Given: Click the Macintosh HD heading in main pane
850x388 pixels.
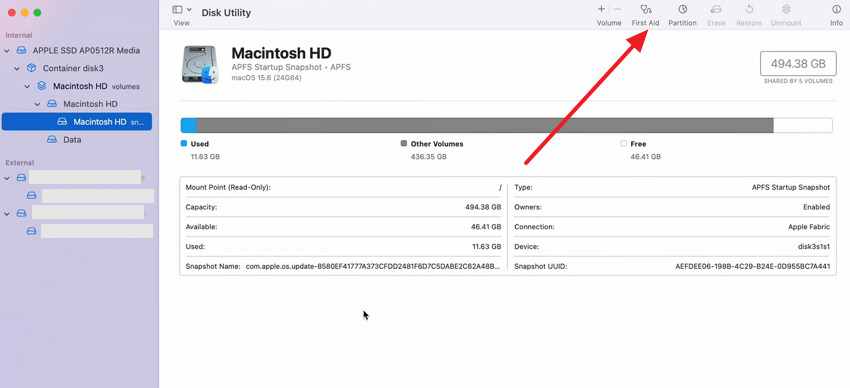Looking at the screenshot, I should coord(281,53).
